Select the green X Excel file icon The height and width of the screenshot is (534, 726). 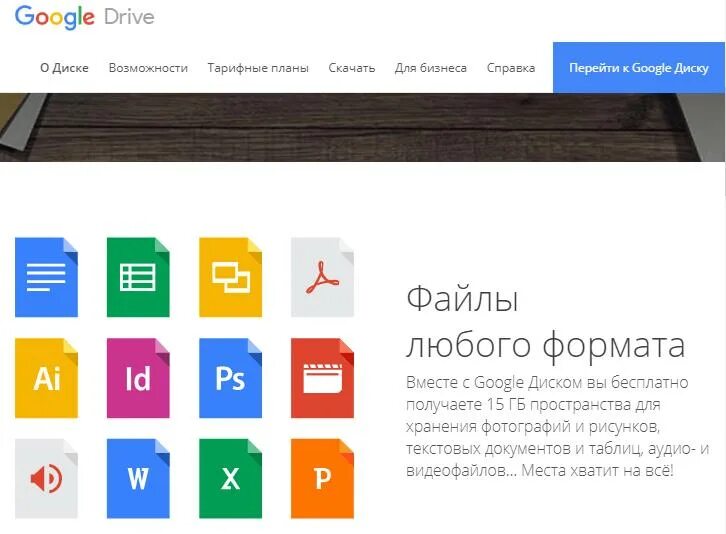pos(230,478)
